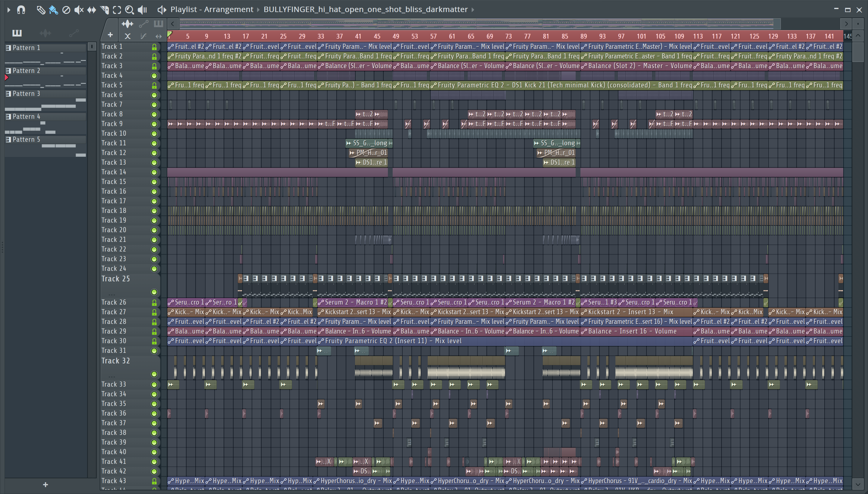Add a new pattern with bottom plus
The image size is (868, 494).
(x=46, y=484)
